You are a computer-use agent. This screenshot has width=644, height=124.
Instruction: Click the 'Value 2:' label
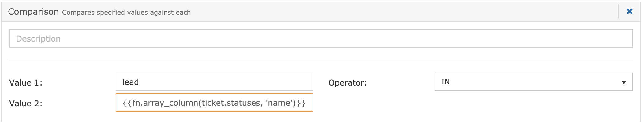[26, 104]
